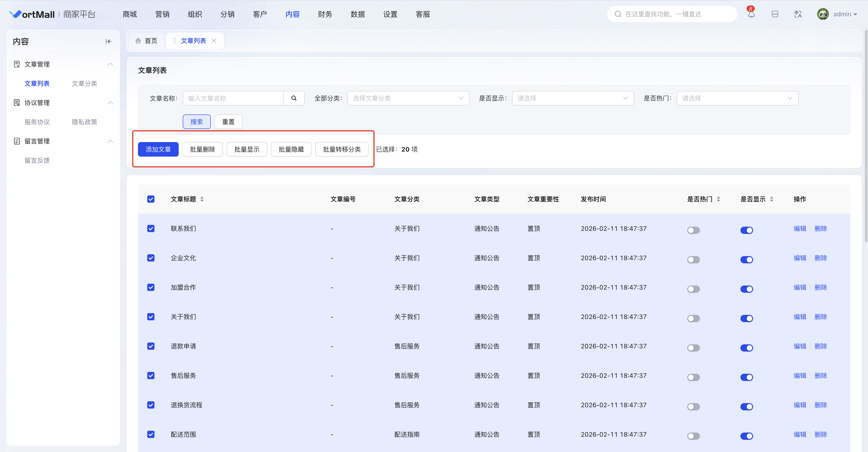The height and width of the screenshot is (452, 868).
Task: Open 文章分类 in sidebar
Action: point(84,84)
